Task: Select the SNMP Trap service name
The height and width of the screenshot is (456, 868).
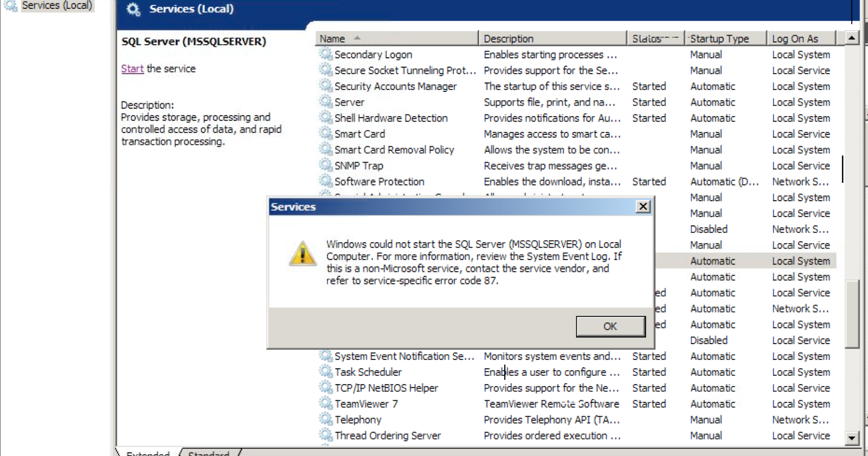Action: coord(359,165)
